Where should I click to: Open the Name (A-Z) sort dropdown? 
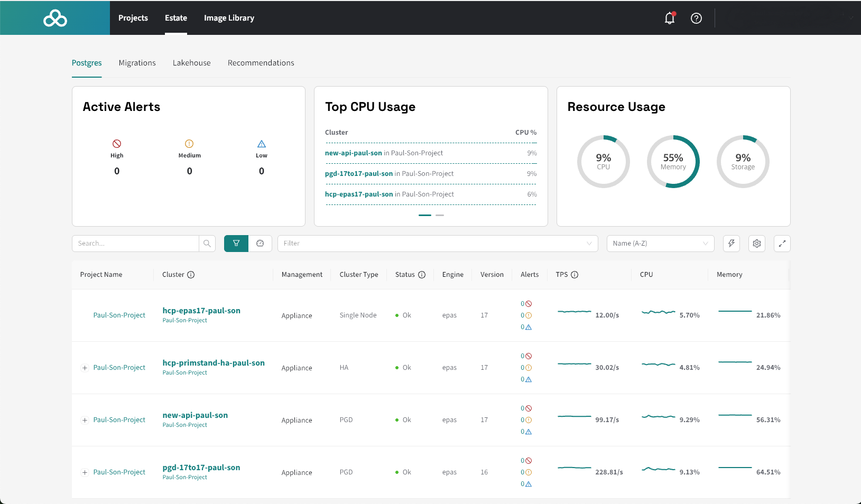click(660, 244)
